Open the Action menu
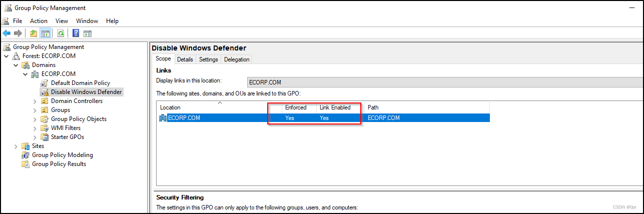The width and height of the screenshot is (644, 214). [39, 21]
